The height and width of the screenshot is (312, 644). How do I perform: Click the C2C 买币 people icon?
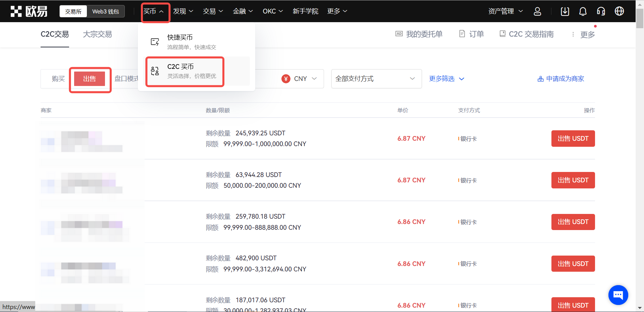coord(155,71)
